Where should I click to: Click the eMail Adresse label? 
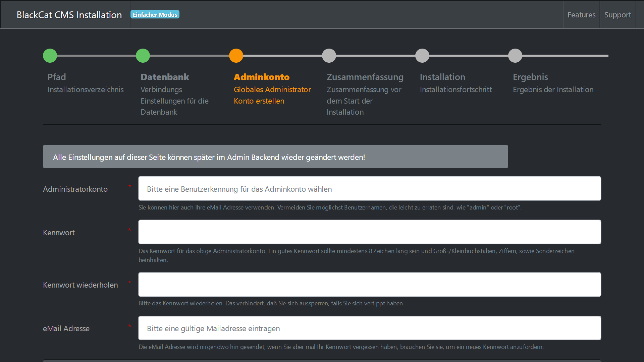(x=66, y=328)
